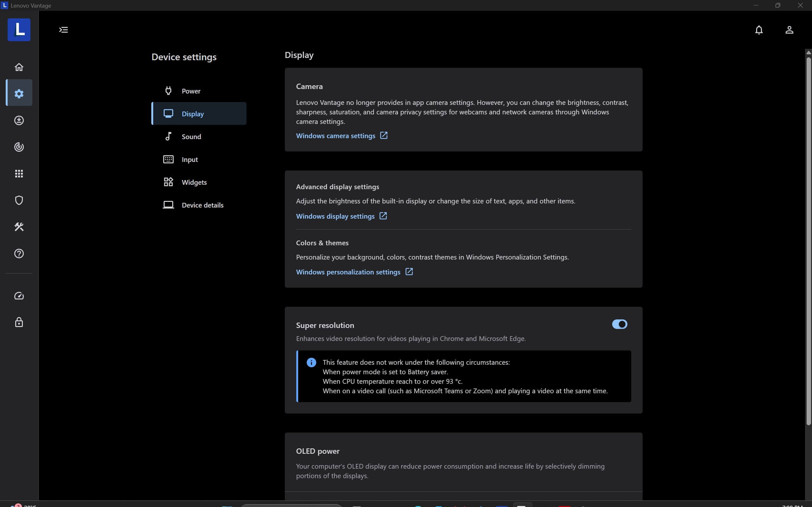Viewport: 812px width, 507px height.
Task: Open the hardware tools wrench icon
Action: tap(19, 227)
